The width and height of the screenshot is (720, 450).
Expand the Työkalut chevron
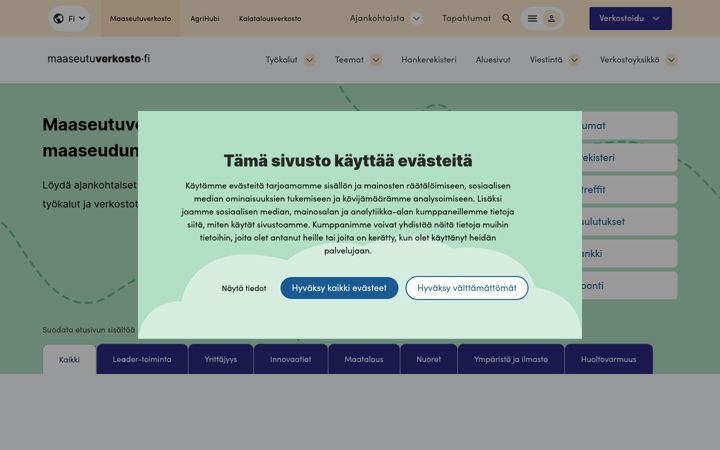309,60
